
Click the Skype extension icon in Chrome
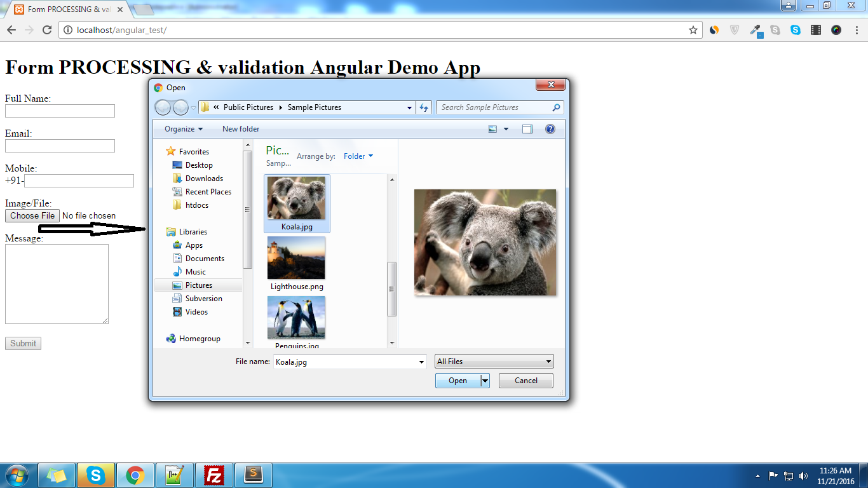click(x=796, y=30)
